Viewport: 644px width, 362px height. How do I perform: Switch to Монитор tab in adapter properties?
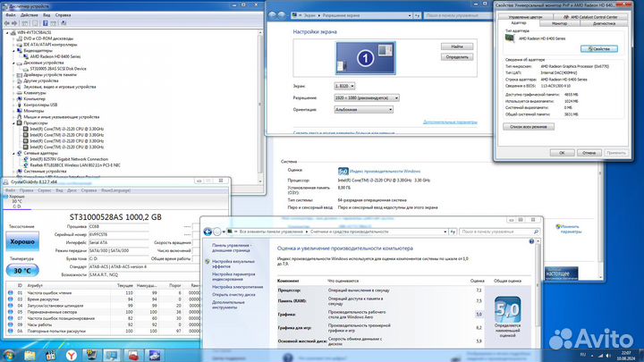click(x=559, y=24)
